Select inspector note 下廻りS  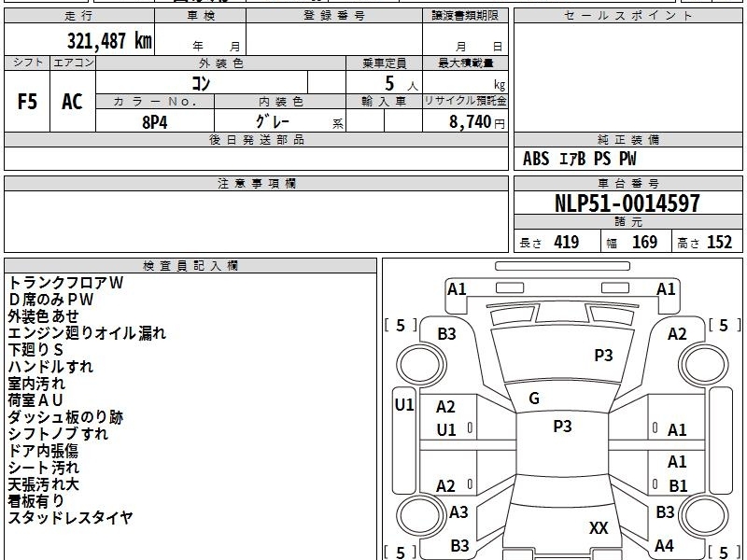pos(35,350)
